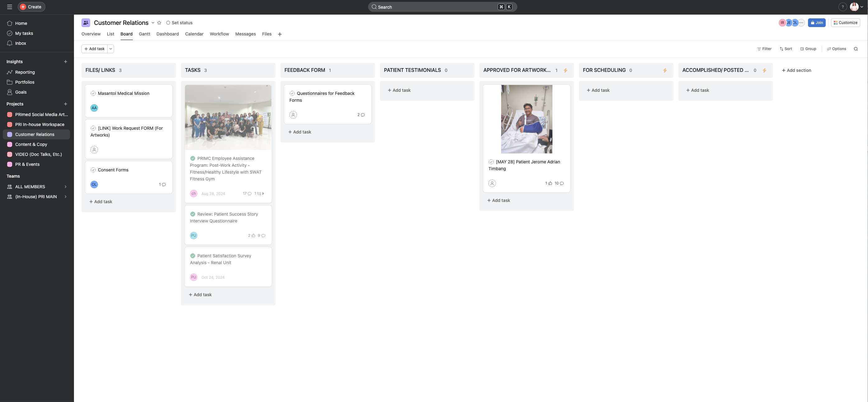
Task: Click lightning rule icon on For Scheduling
Action: click(665, 70)
